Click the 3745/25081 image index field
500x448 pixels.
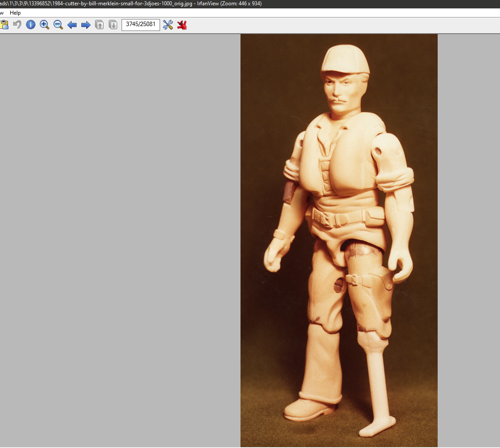(x=141, y=24)
